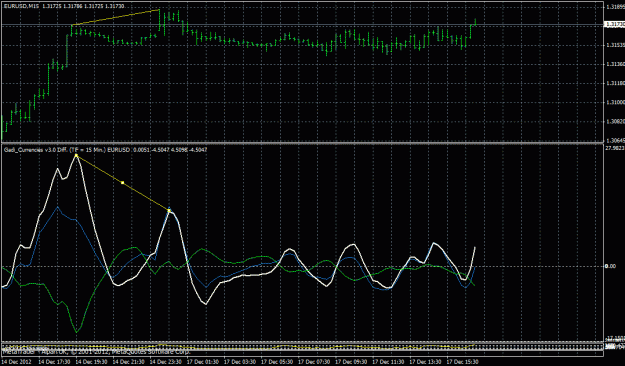625x366 pixels.
Task: Click the 1.31535 price axis label
Action: (615, 45)
